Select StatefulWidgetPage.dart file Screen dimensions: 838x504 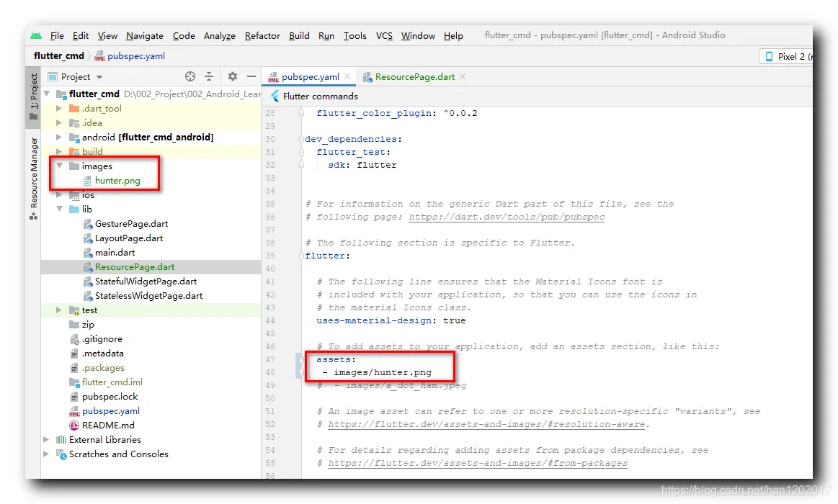point(146,282)
